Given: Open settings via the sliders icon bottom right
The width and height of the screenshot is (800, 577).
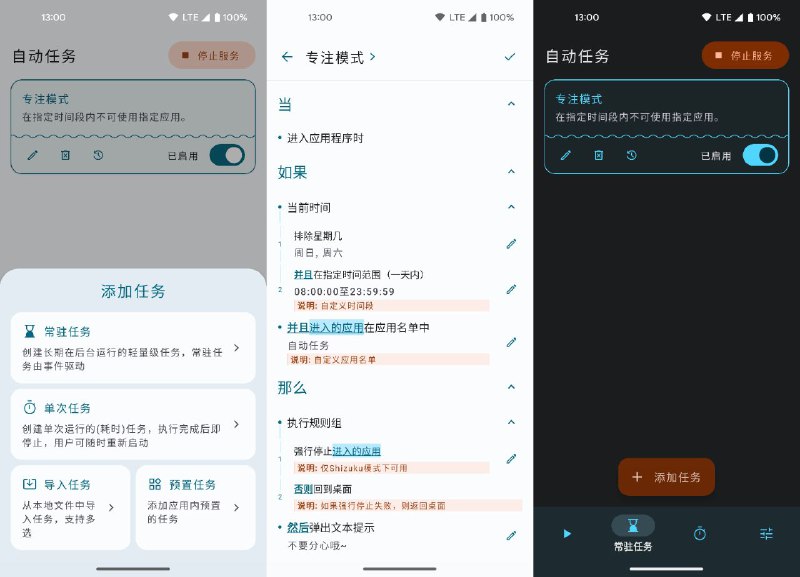Looking at the screenshot, I should 765,534.
